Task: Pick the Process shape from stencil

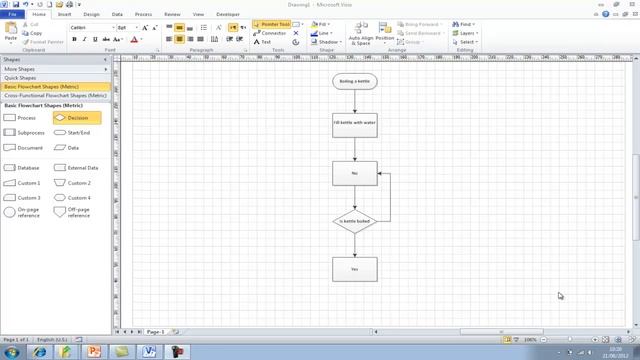Action: [x=20, y=118]
